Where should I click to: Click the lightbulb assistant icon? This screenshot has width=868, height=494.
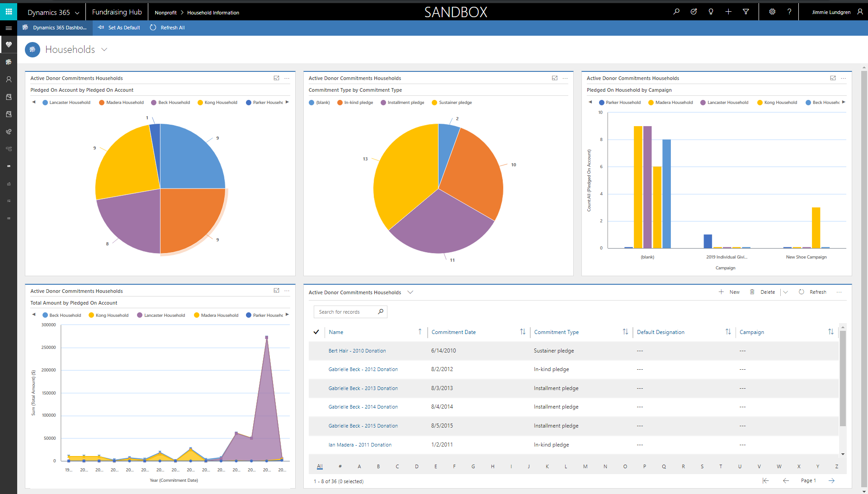coord(711,12)
